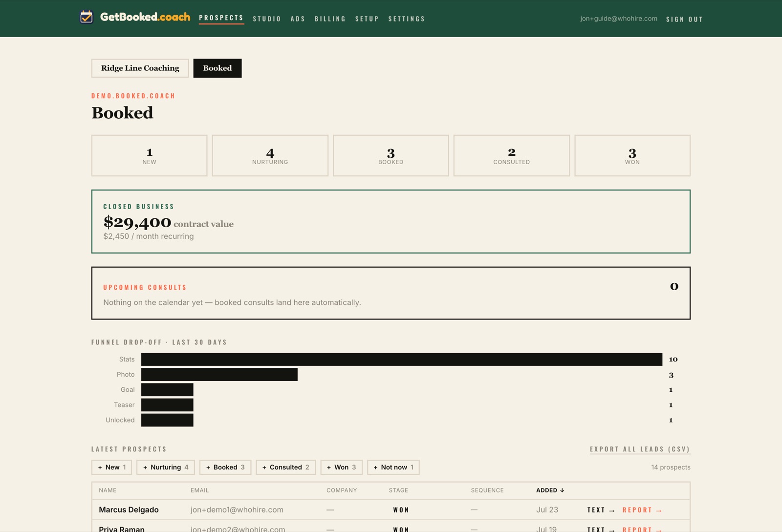Click the Upcoming Consults heading
The height and width of the screenshot is (532, 782).
pos(145,287)
